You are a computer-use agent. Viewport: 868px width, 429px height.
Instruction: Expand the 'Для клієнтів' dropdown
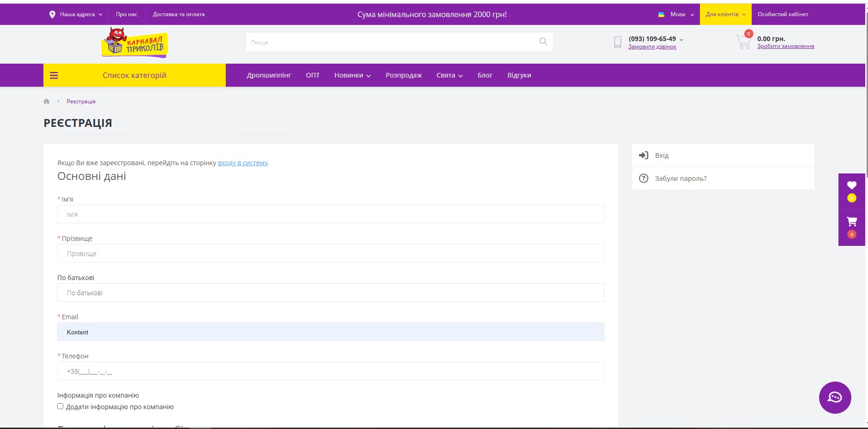point(725,14)
